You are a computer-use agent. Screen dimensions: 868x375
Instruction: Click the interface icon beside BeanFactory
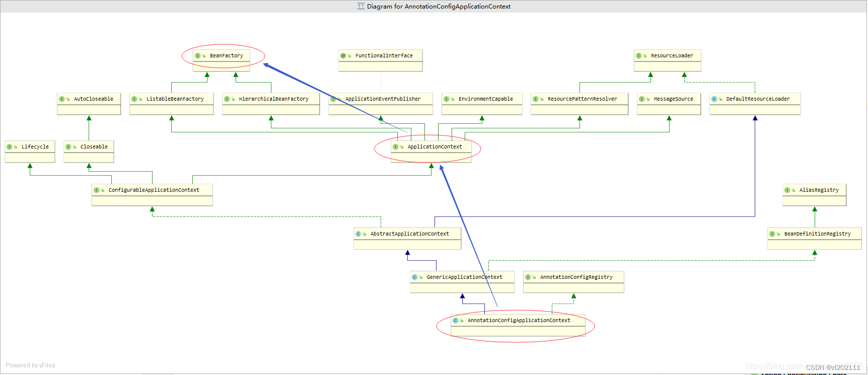pos(198,56)
